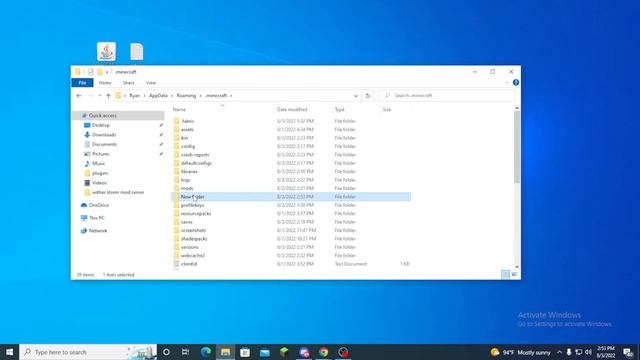Click the volume speaker tray icon
This screenshot has height=360, width=640.
click(588, 352)
